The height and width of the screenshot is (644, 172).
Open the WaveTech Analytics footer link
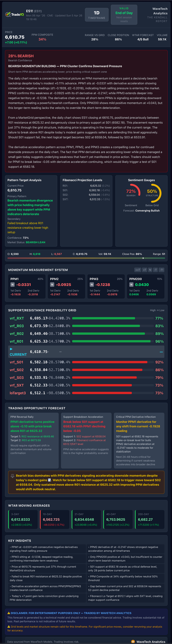pos(151,642)
